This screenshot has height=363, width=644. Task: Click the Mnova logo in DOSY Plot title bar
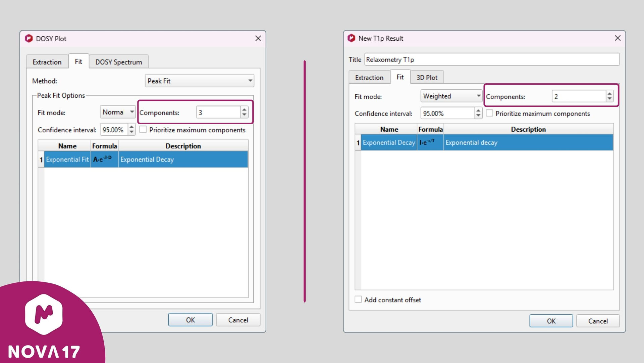click(x=29, y=39)
